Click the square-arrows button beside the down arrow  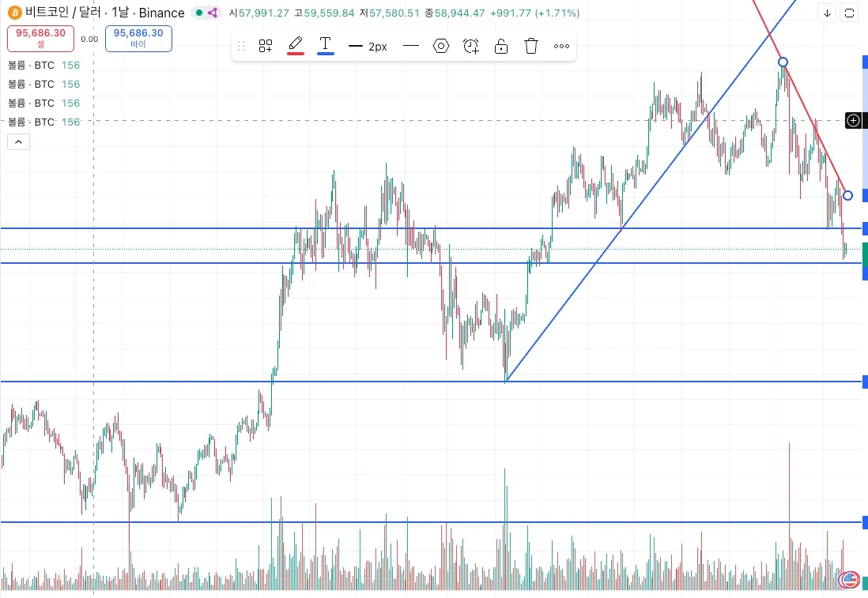pyautogui.click(x=849, y=13)
